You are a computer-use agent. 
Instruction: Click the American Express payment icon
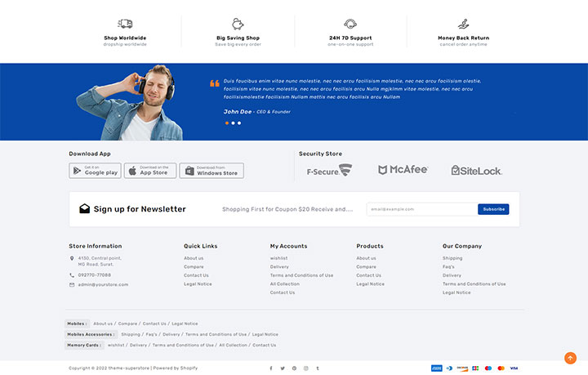point(436,368)
